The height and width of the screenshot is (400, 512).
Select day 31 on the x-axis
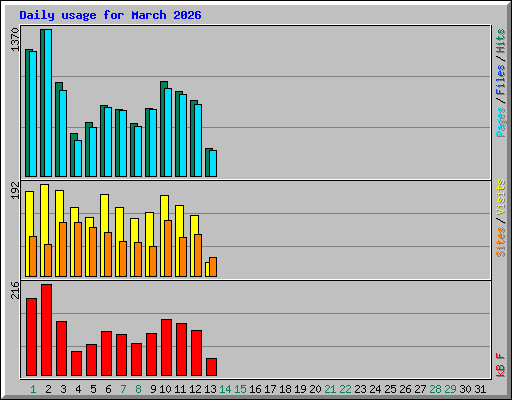pyautogui.click(x=480, y=389)
